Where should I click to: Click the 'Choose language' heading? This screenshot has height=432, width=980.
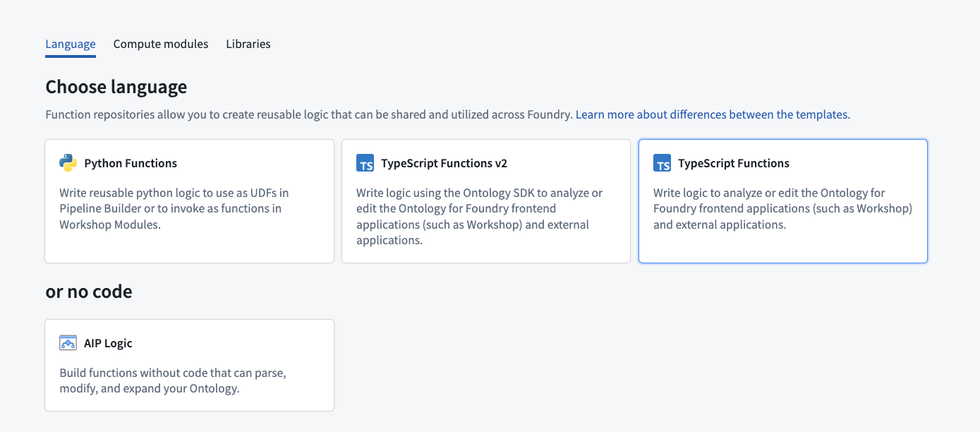click(116, 87)
